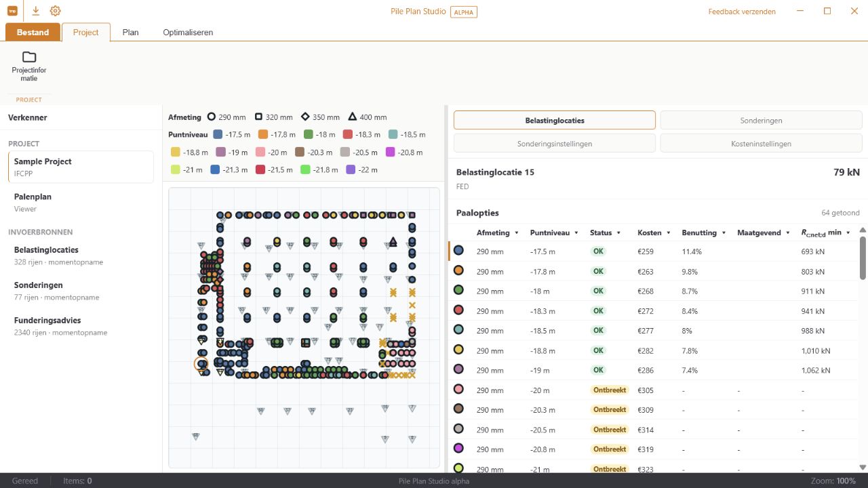Open the Bestand menu tab
Image resolution: width=868 pixels, height=488 pixels.
point(33,32)
